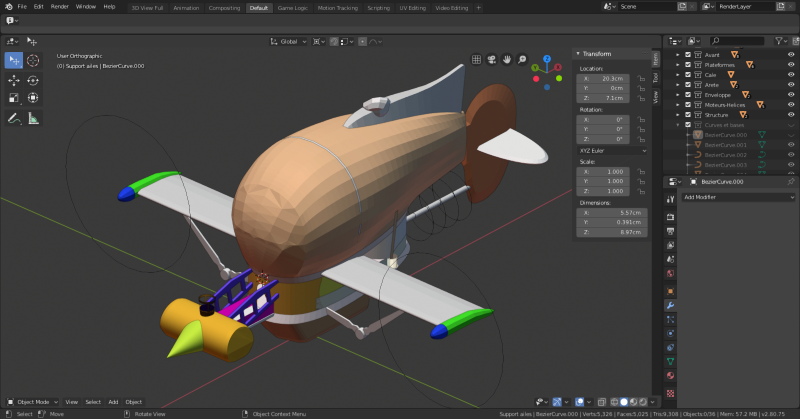
Task: Pick the Annotate pencil tool
Action: point(15,118)
